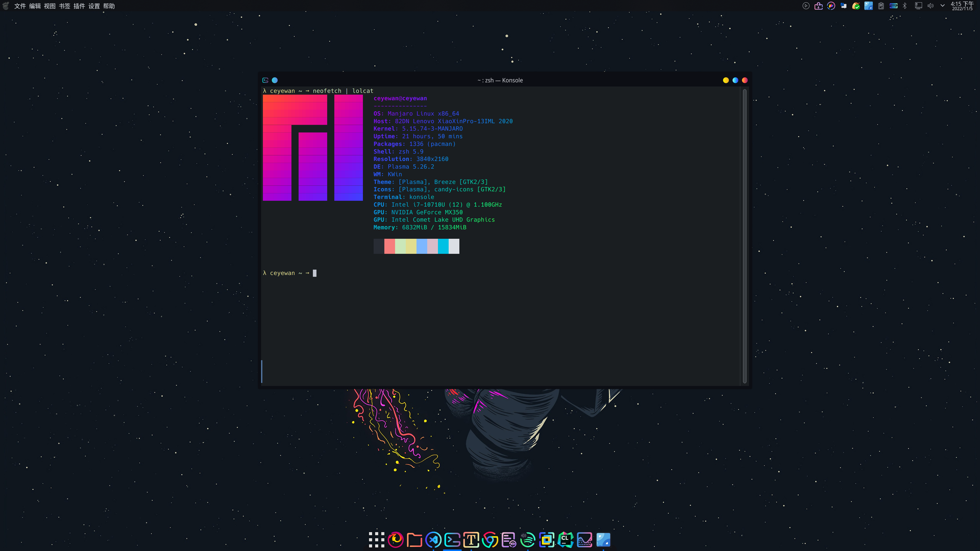Click the 'Kernel: 5.15.74-3-MANJARO' line

point(418,129)
